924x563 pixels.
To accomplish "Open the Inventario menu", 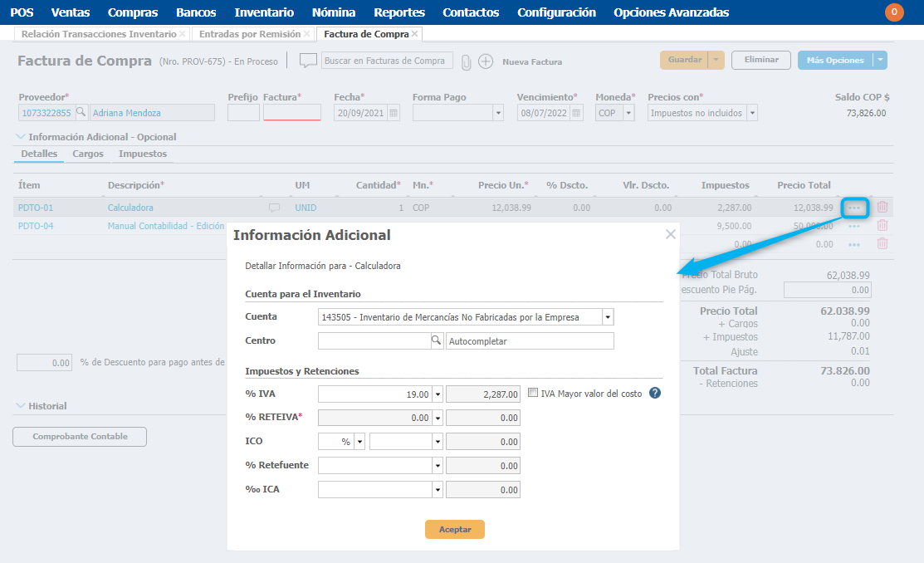I will click(264, 12).
